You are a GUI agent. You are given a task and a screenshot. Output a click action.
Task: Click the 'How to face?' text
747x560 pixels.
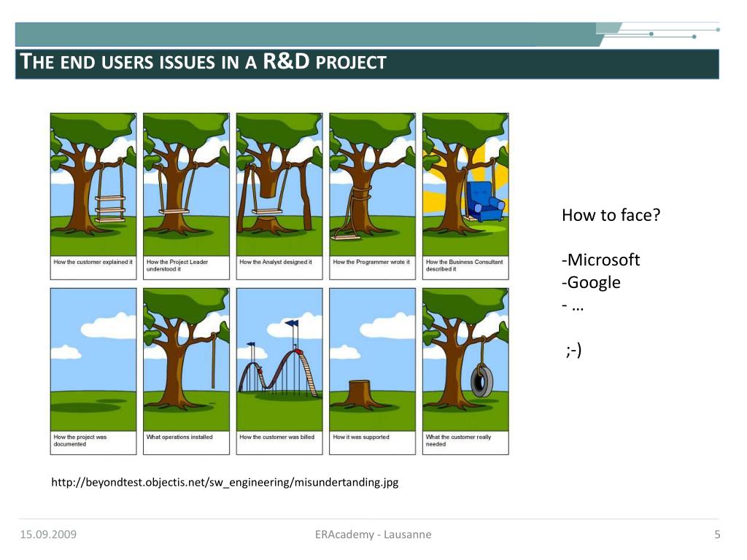click(611, 215)
